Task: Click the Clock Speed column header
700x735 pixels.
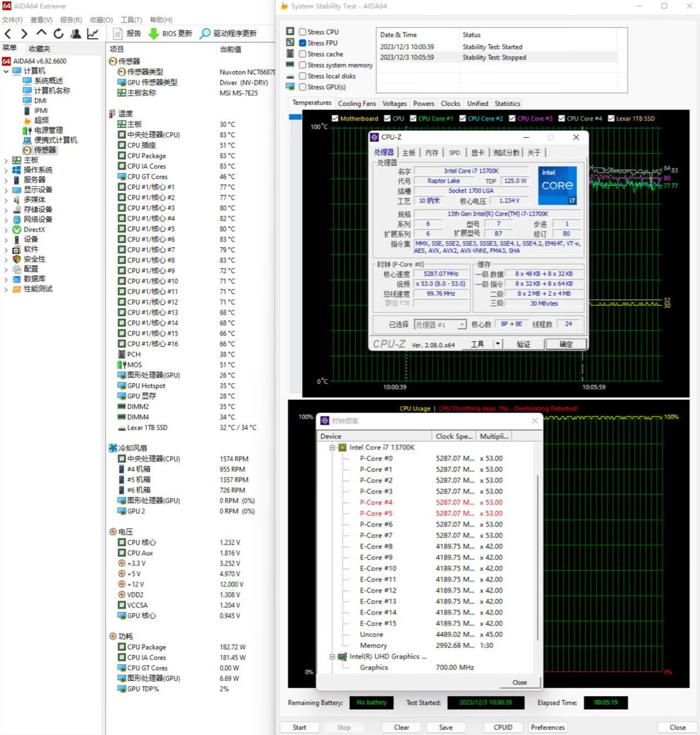Action: [x=454, y=436]
